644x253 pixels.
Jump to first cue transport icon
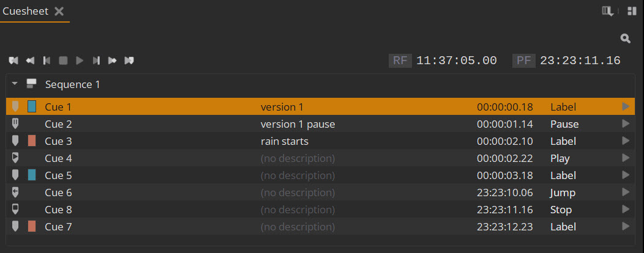[x=13, y=61]
